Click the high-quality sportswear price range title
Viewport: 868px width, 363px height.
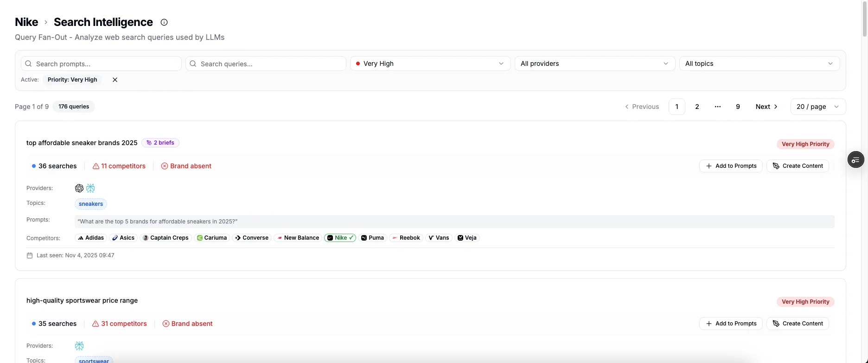point(82,300)
